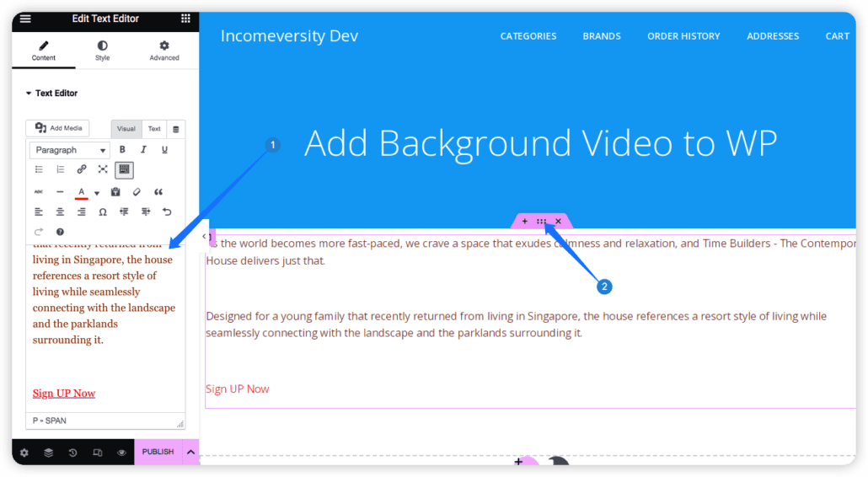Toggle responsive mode icon

[x=98, y=453]
